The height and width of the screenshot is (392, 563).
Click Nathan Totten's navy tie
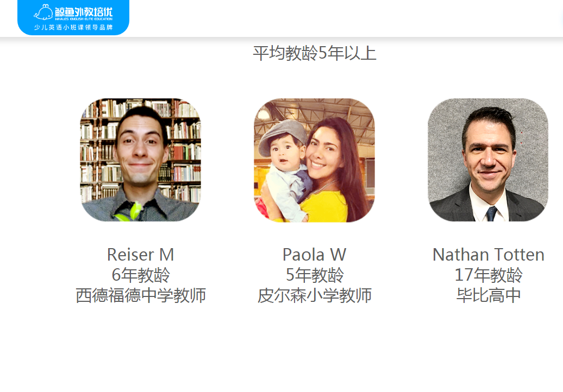pyautogui.click(x=491, y=214)
